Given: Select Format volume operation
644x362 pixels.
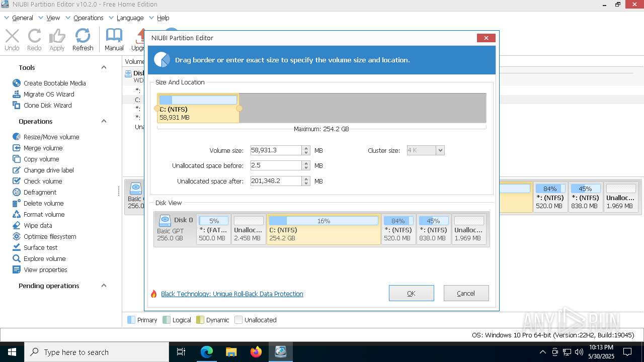Looking at the screenshot, I should point(39,214).
